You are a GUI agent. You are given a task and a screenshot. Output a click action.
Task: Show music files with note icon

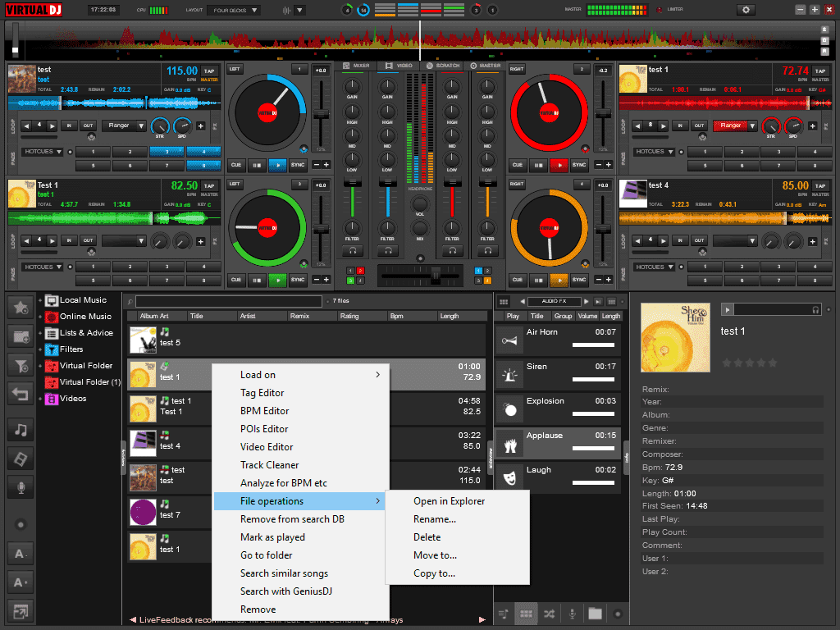point(21,430)
